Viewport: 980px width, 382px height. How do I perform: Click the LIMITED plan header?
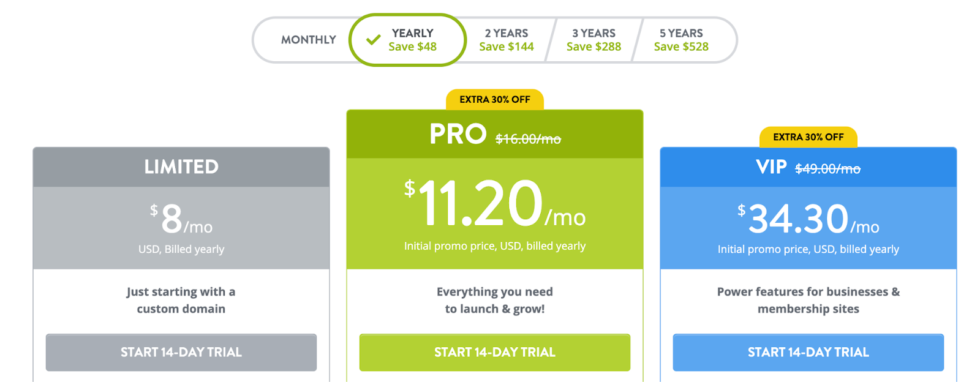(181, 167)
